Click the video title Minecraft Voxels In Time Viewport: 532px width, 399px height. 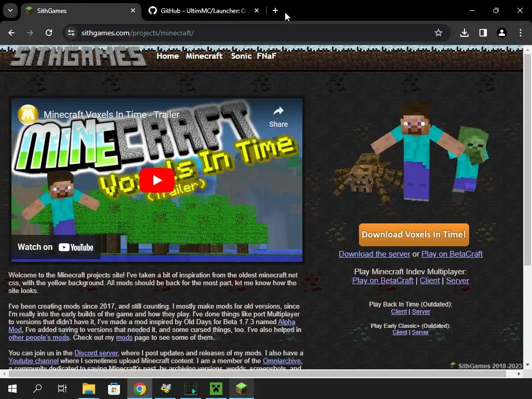[111, 115]
